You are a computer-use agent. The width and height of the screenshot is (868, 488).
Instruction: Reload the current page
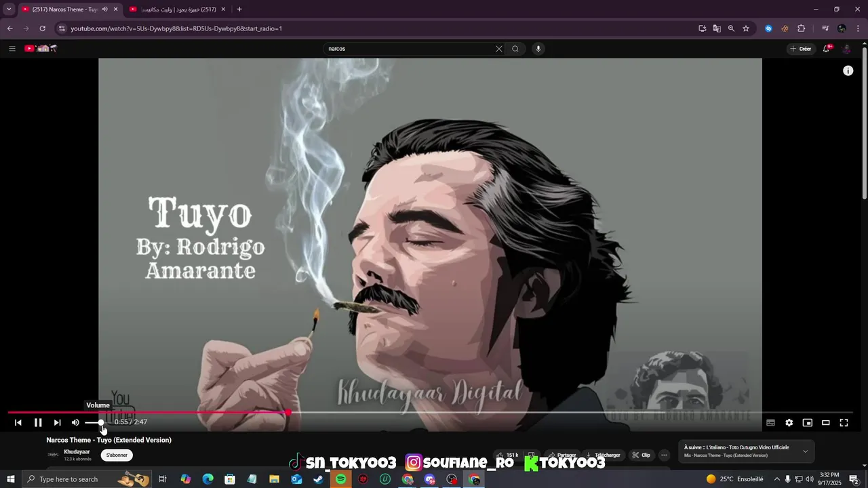click(x=42, y=28)
